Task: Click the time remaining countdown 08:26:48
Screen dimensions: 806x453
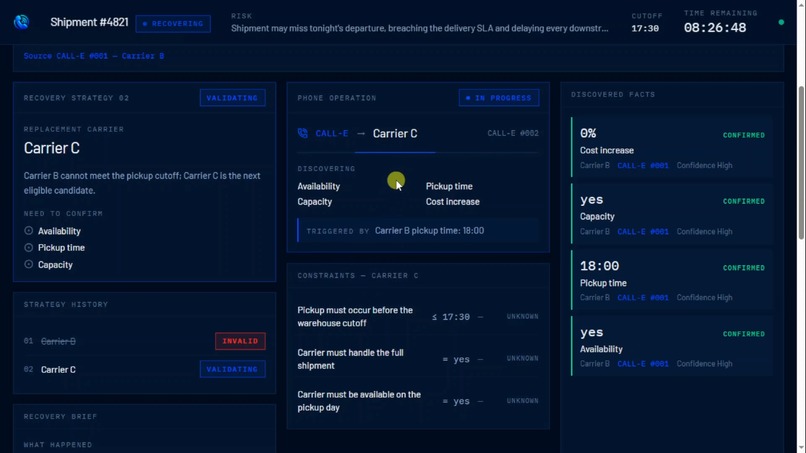Action: [715, 28]
